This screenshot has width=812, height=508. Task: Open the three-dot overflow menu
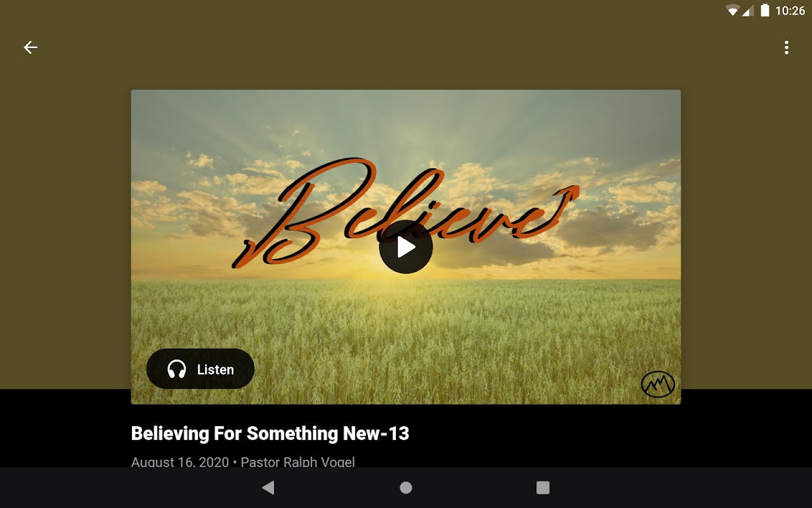click(x=787, y=47)
